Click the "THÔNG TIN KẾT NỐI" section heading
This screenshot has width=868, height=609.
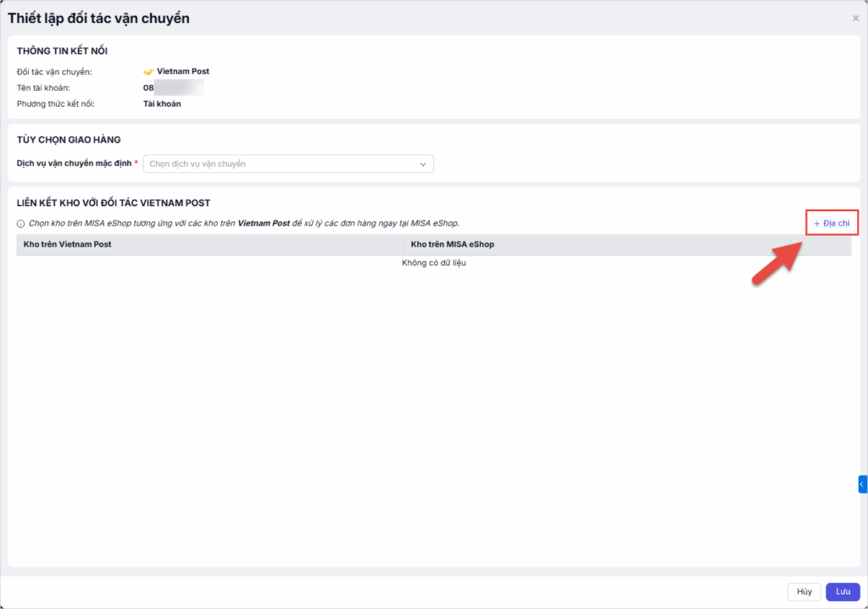tap(62, 52)
